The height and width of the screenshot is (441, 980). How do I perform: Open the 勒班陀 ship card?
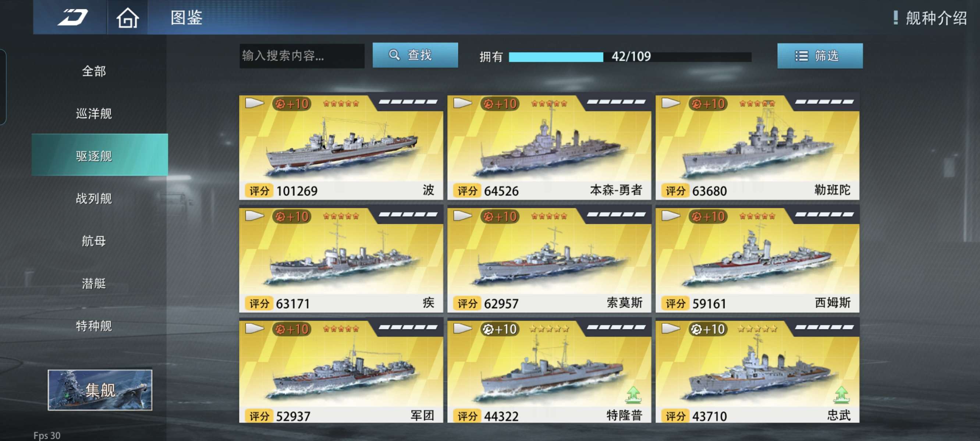pyautogui.click(x=757, y=147)
